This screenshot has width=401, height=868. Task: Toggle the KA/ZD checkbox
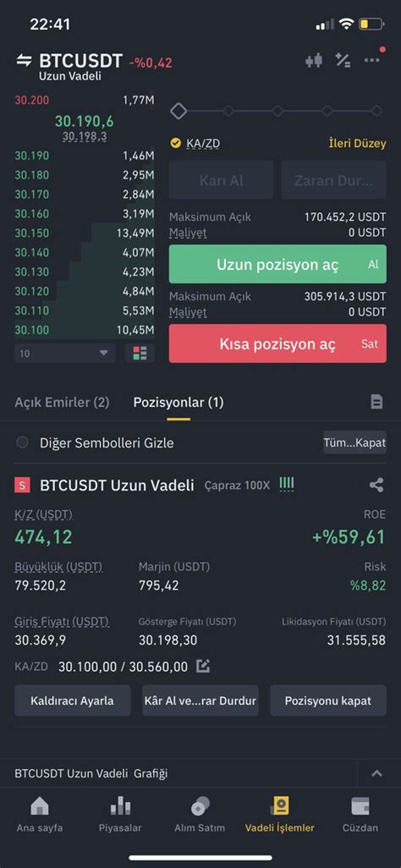point(176,143)
